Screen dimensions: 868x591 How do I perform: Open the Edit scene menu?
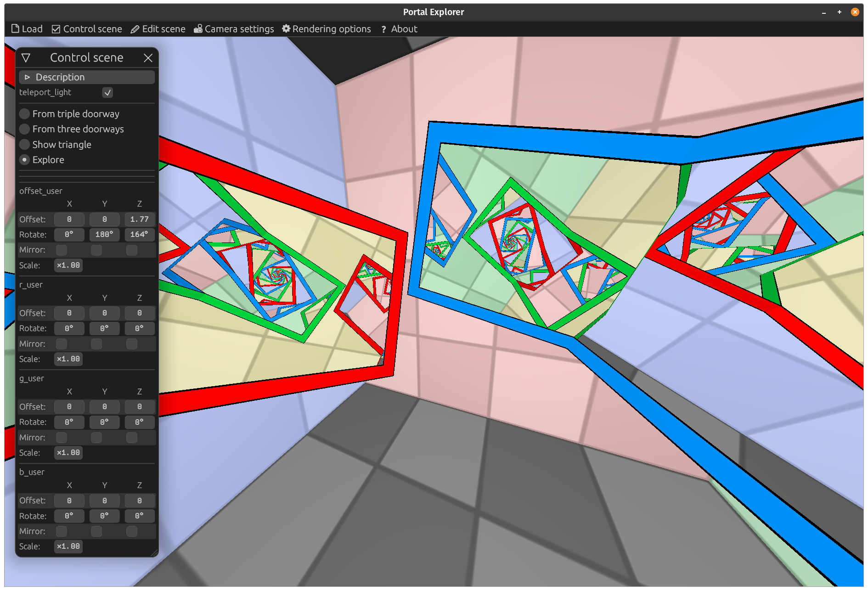158,29
